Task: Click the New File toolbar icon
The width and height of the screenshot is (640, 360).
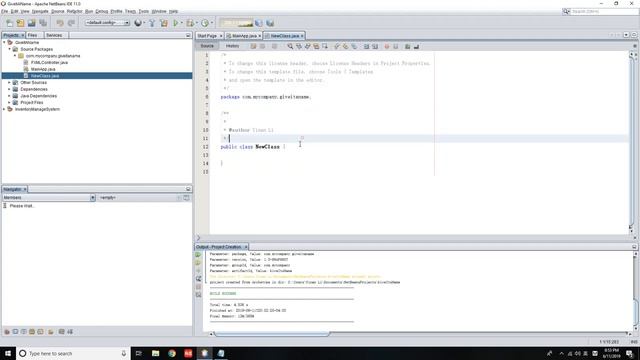Action: click(x=9, y=23)
